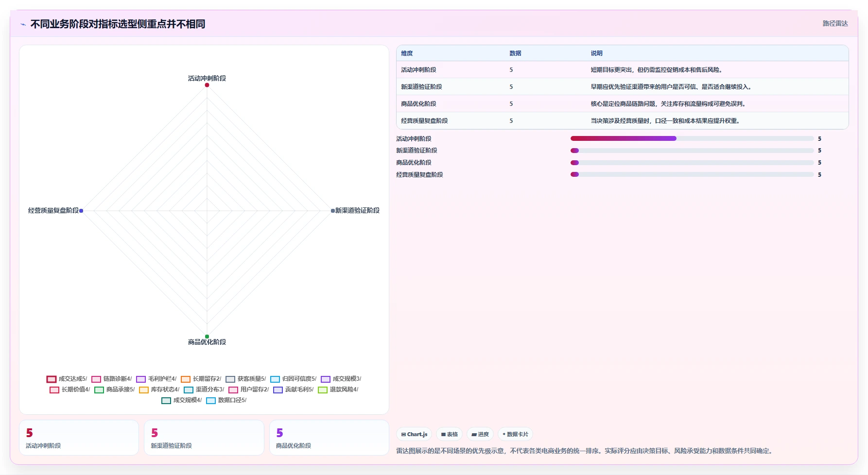Toggle the 库存状态4/ legend dataset
868x475 pixels.
tap(159, 390)
